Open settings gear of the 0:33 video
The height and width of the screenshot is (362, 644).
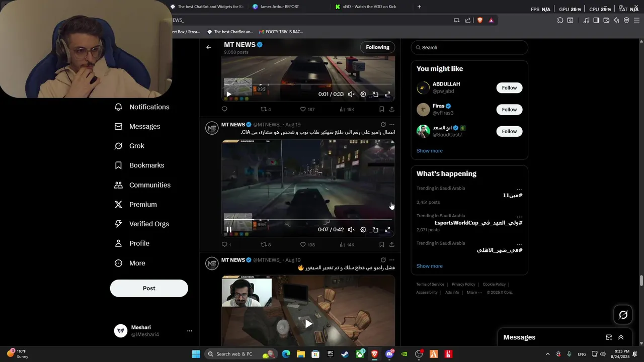point(363,94)
